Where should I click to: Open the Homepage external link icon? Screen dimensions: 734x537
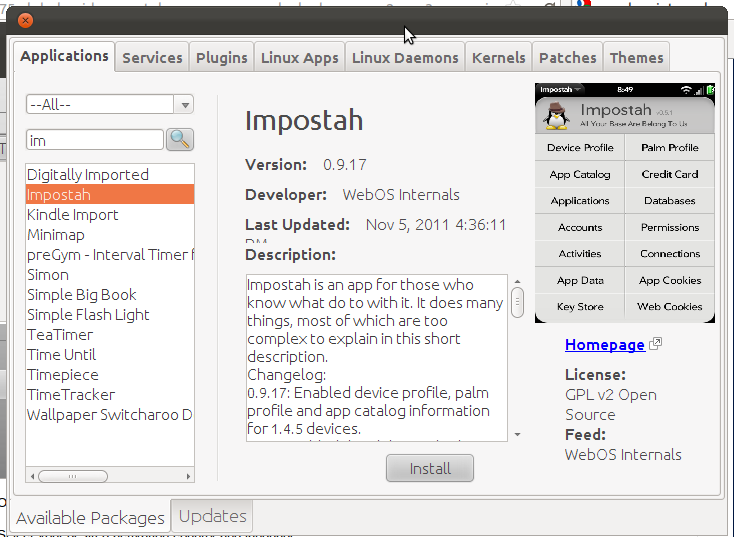[x=656, y=344]
